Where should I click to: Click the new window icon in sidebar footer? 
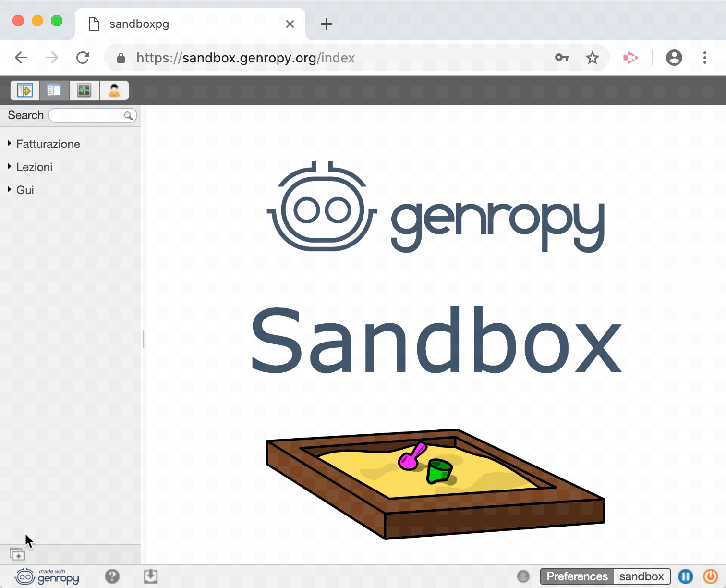point(17,554)
